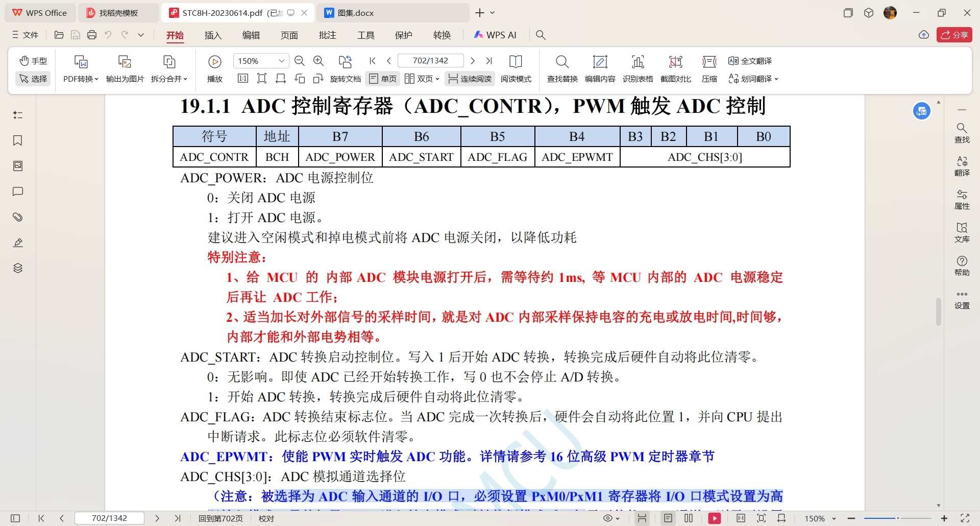Open WPS AI assistant
This screenshot has width=980, height=526.
tap(495, 35)
